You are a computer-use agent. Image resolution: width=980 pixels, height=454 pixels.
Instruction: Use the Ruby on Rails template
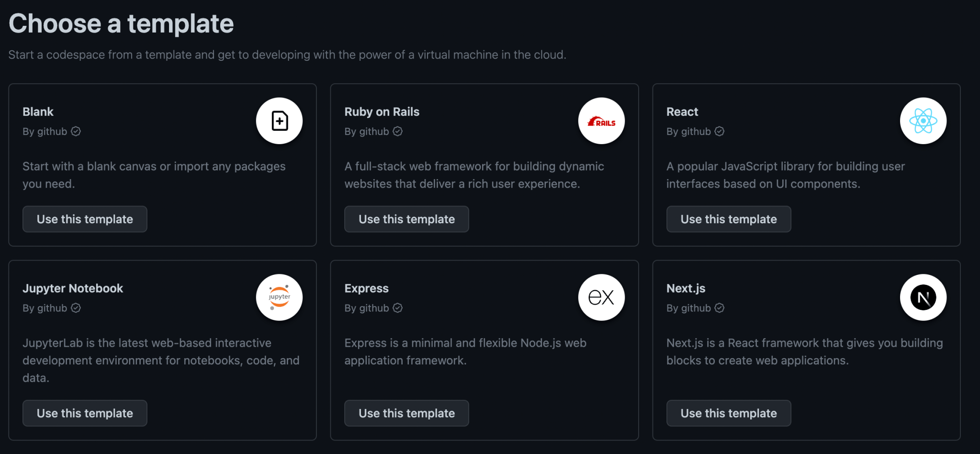click(406, 219)
